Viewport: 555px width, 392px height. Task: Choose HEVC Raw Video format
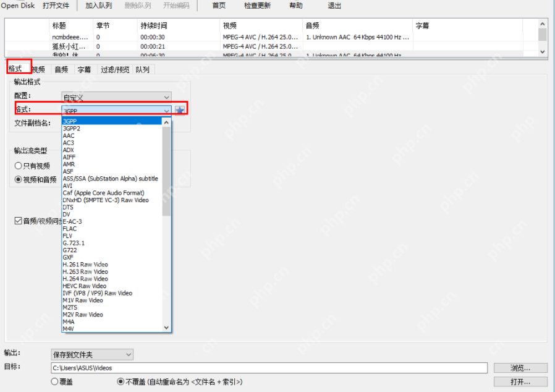112,286
